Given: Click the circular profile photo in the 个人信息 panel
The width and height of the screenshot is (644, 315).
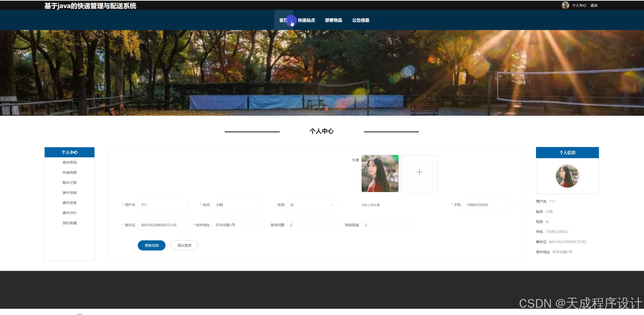Looking at the screenshot, I should 567,176.
